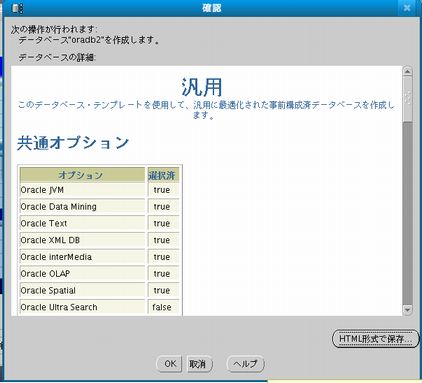
Task: Click the window icon in the title bar
Action: click(17, 8)
